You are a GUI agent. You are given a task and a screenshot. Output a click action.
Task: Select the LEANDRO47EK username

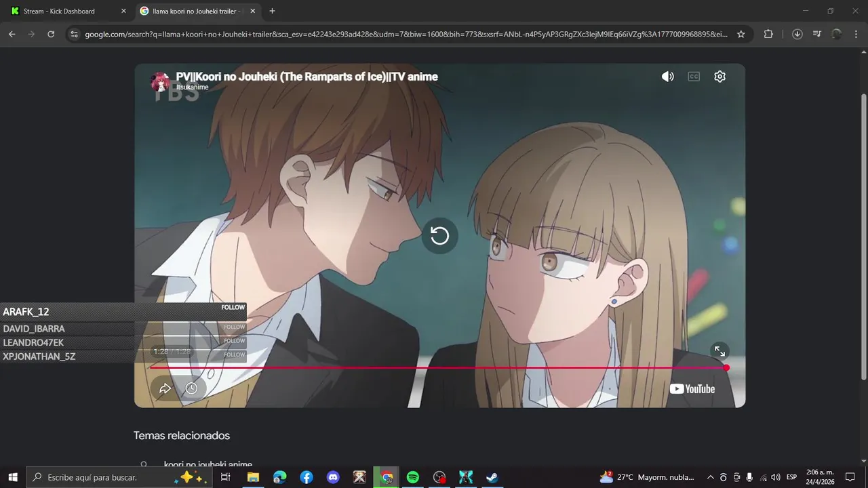coord(33,343)
